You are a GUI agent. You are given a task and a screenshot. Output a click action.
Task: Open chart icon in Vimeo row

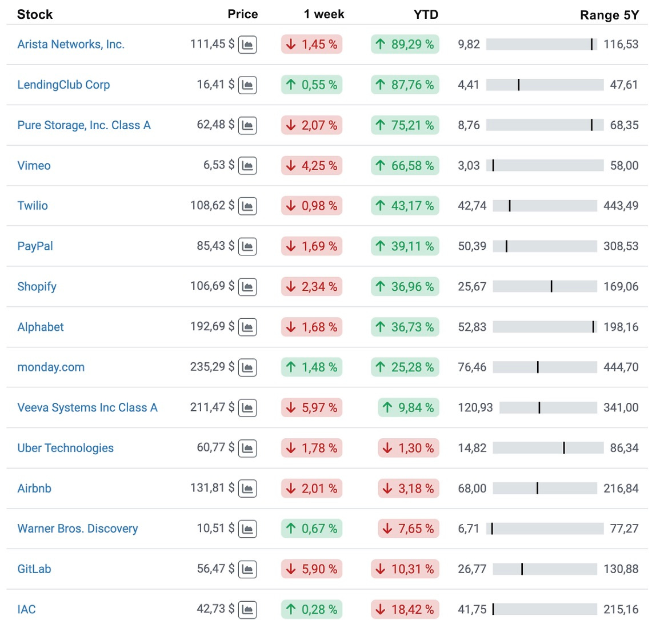point(247,165)
